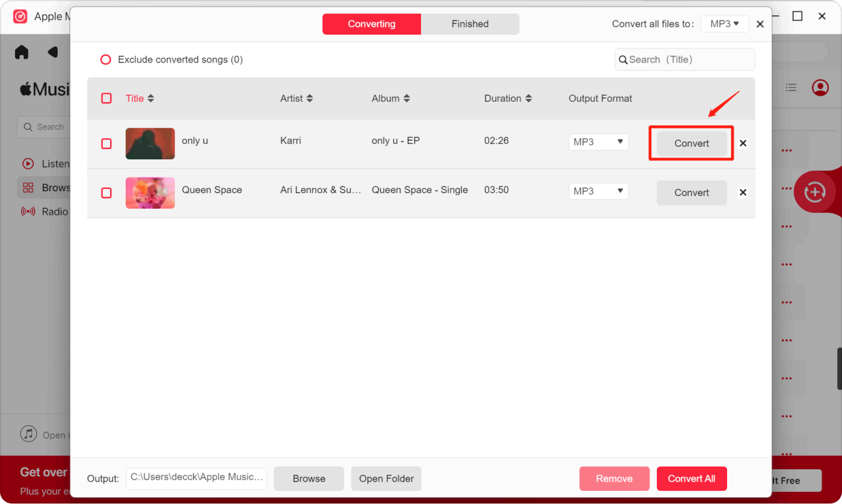This screenshot has height=504, width=842.
Task: Maximize the background application window
Action: (x=797, y=16)
